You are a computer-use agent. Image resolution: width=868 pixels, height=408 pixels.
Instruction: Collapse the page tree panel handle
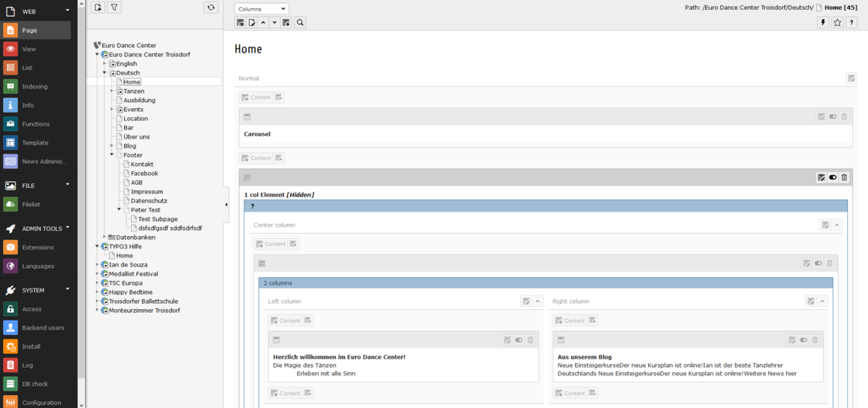[x=226, y=205]
